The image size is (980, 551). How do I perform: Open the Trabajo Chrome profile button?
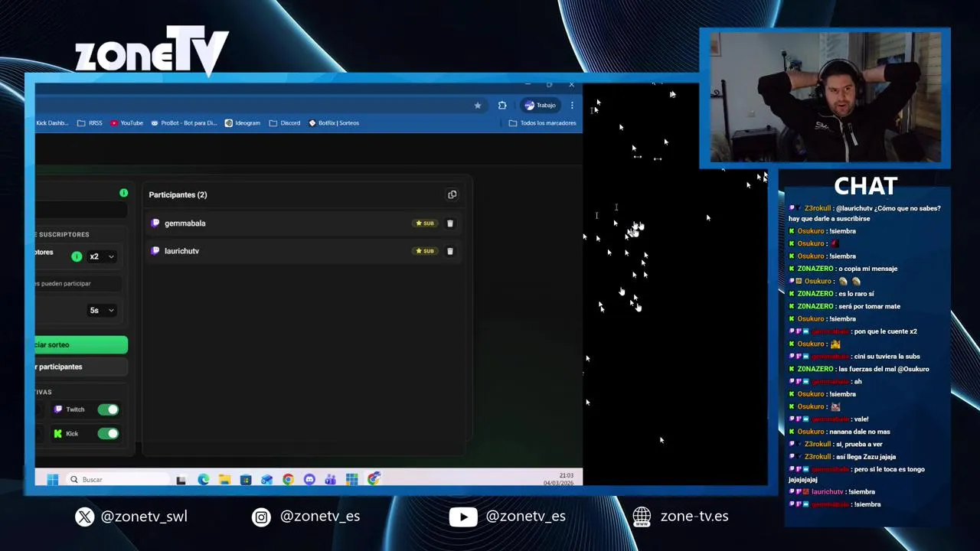541,106
